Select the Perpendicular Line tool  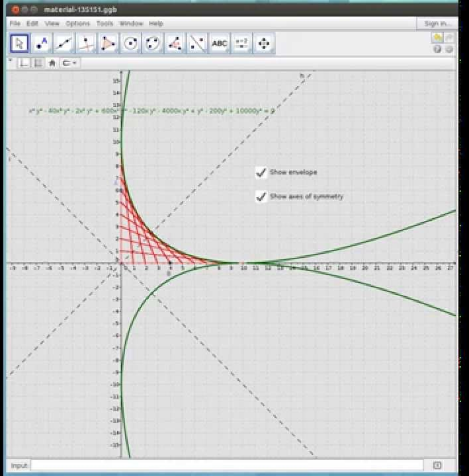(x=86, y=44)
